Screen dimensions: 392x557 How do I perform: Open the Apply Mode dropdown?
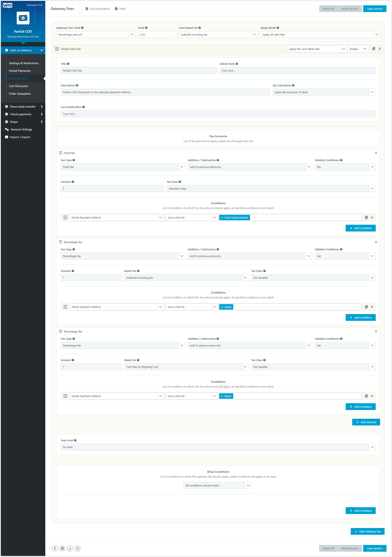377,35
